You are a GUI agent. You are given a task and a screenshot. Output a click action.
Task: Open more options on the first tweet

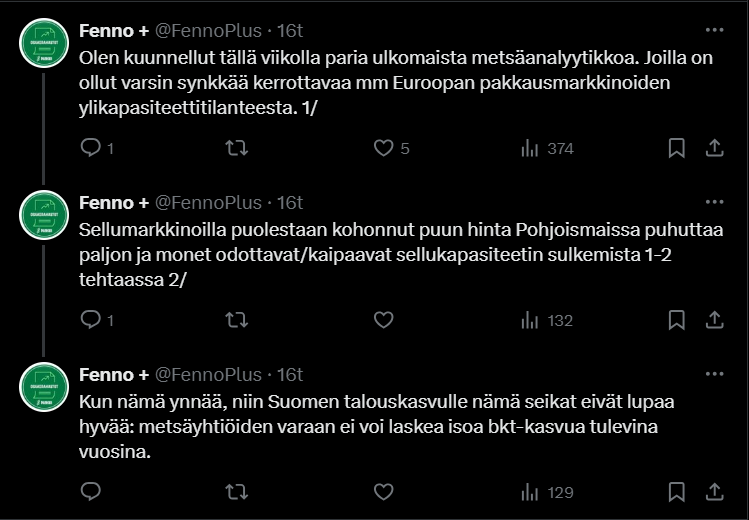pos(714,30)
